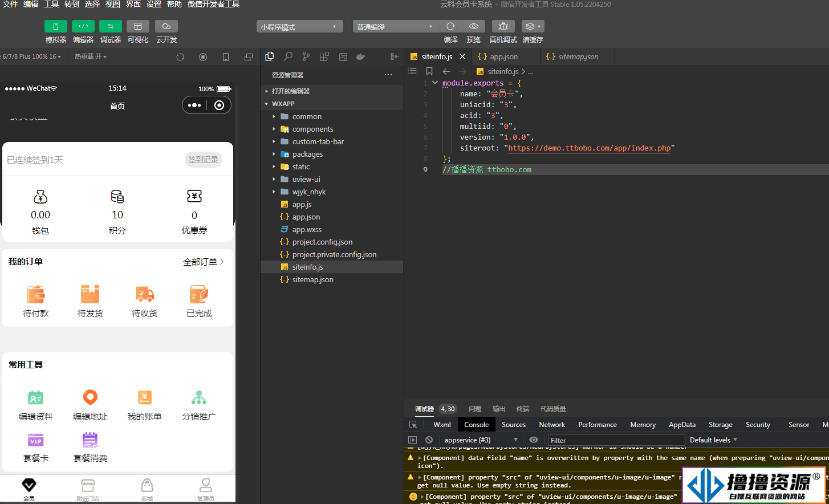This screenshot has height=504, width=829.
Task: Open app.wxss in the file tree
Action: 332,229
